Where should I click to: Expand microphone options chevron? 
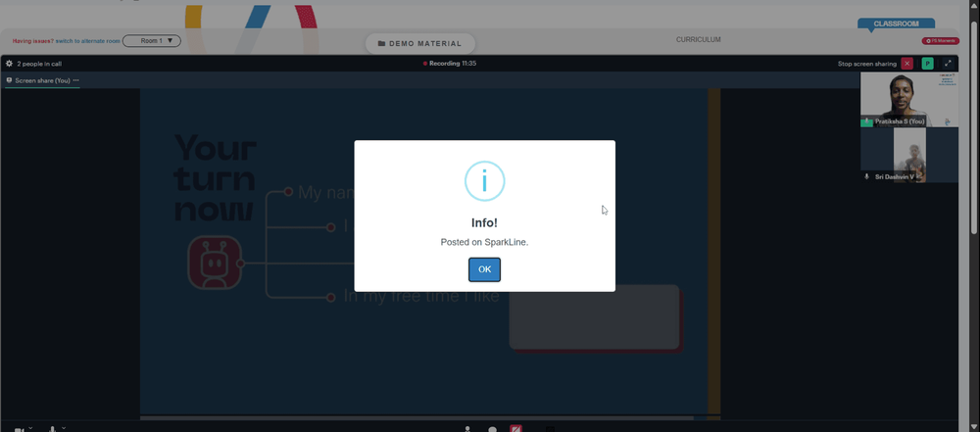click(x=64, y=428)
